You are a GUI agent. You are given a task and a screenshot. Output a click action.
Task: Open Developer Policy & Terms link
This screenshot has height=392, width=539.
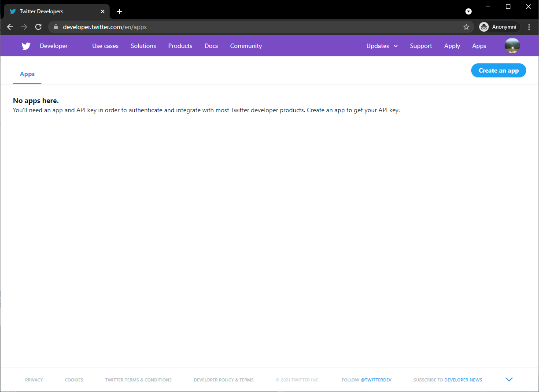tap(224, 380)
